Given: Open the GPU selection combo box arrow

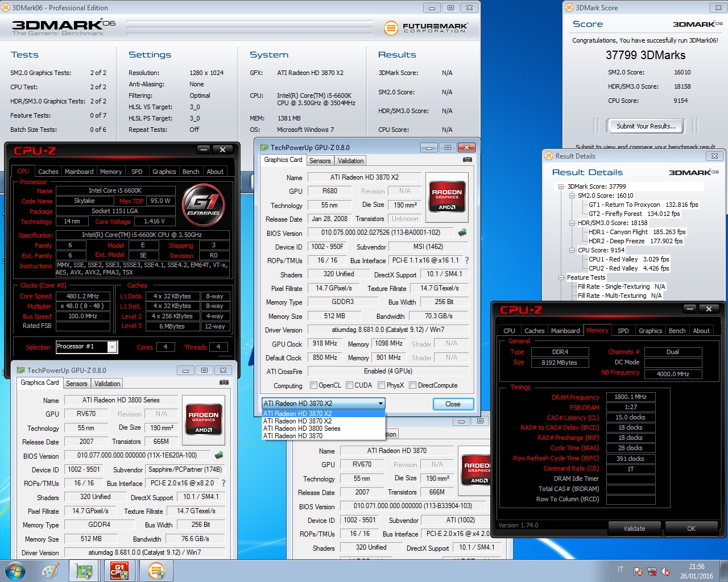Looking at the screenshot, I should coord(380,404).
